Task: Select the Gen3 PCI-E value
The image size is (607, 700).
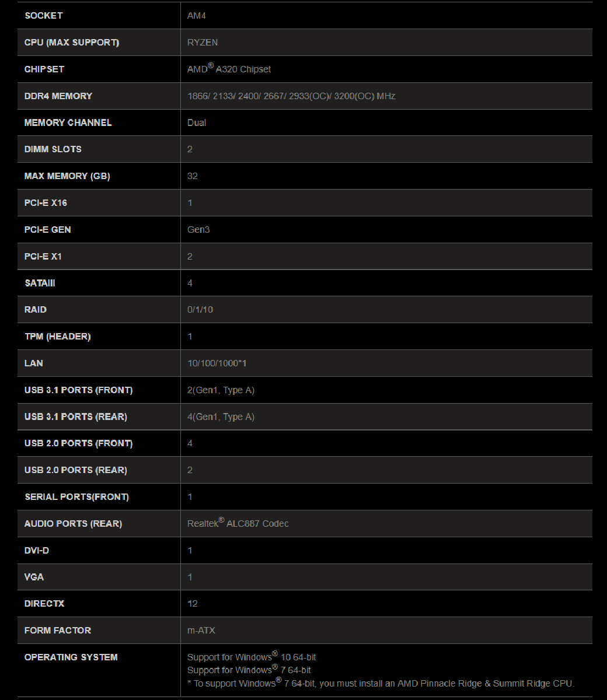Action: pos(198,230)
